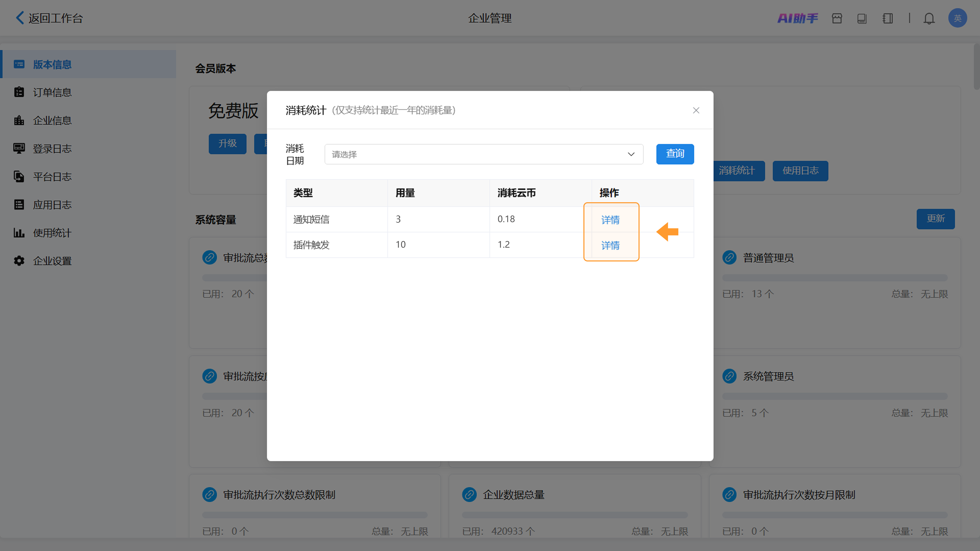Click the link icon beside 审批流执行次数按月限制
The height and width of the screenshot is (551, 980).
[729, 494]
